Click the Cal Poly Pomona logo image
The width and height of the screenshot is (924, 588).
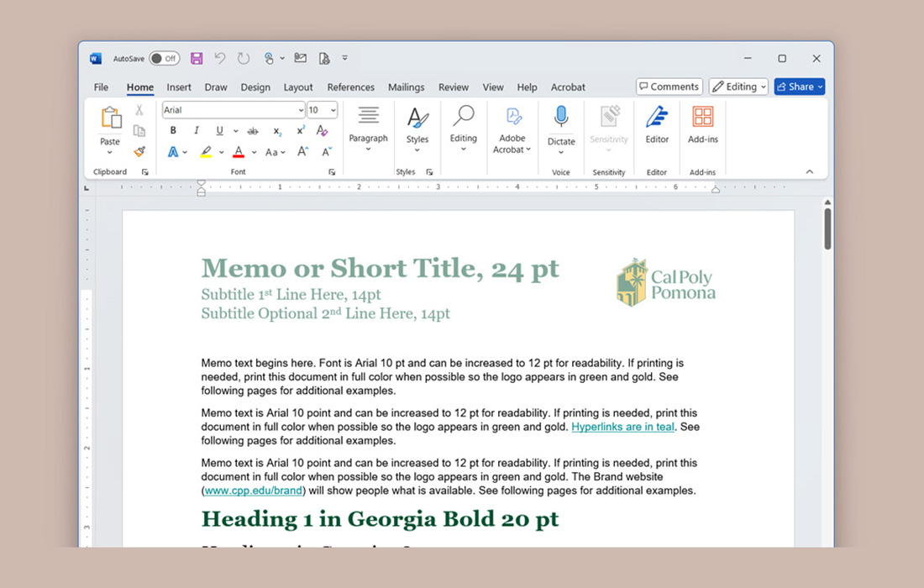coord(666,283)
